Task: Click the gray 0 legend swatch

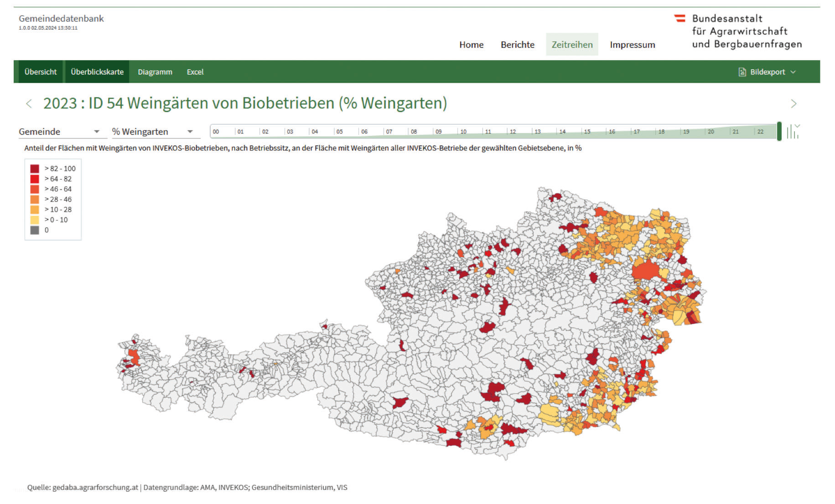Action: click(x=35, y=230)
